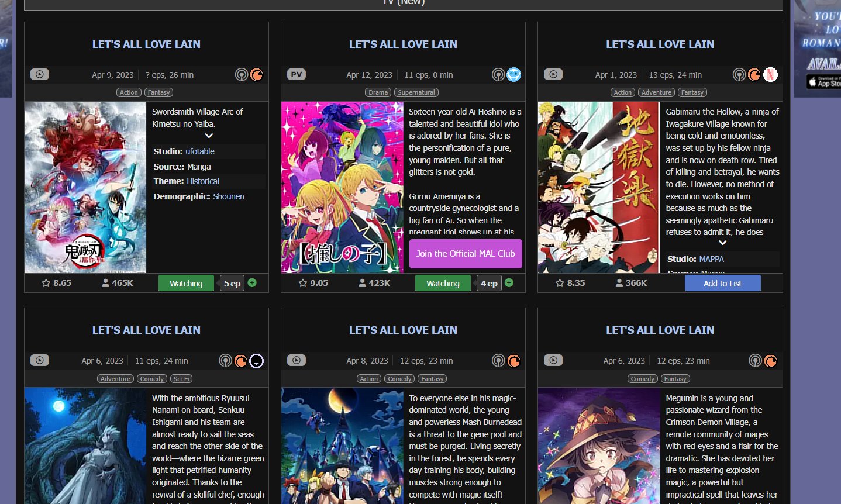Open Netflix via its icon on the Hell's Paradise card
This screenshot has height=504, width=841.
[x=771, y=74]
